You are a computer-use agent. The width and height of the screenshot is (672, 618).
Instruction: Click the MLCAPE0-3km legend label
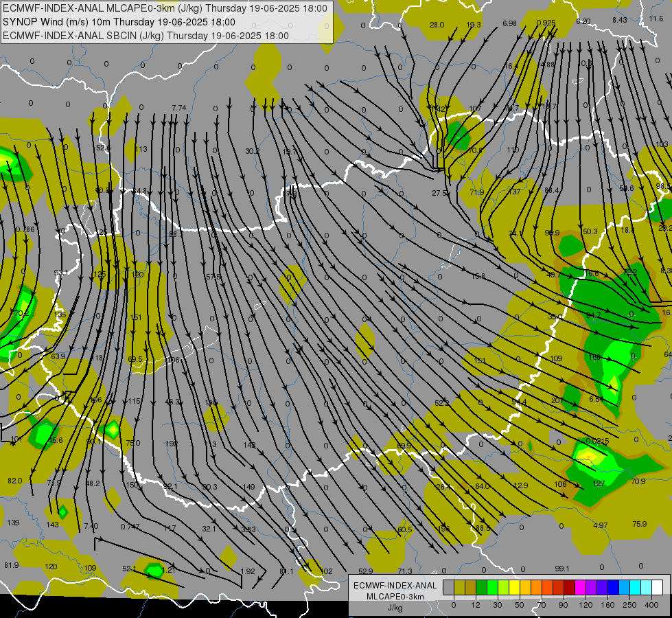click(395, 597)
